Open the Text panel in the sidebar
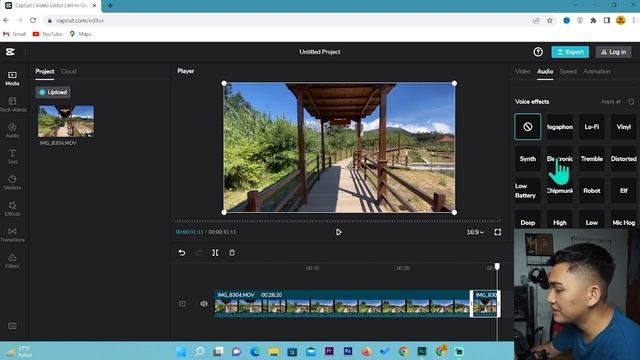The height and width of the screenshot is (360, 640). click(12, 157)
